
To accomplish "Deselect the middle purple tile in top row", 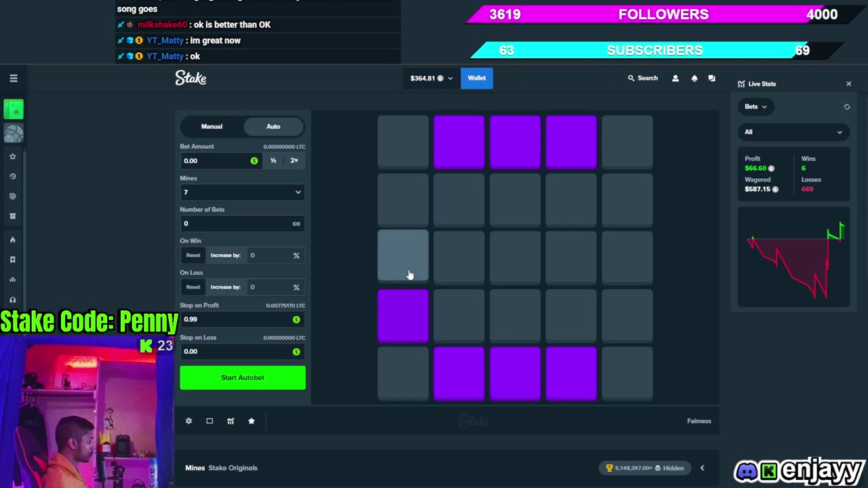I will (x=515, y=142).
